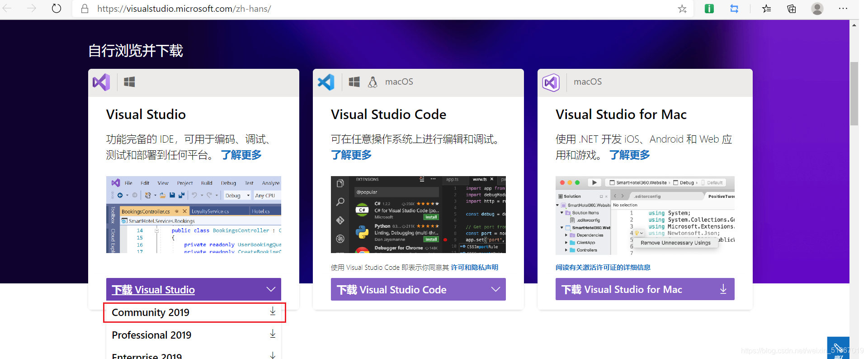The height and width of the screenshot is (359, 868).
Task: Click the page vertical scrollbar thumb
Action: click(854, 93)
